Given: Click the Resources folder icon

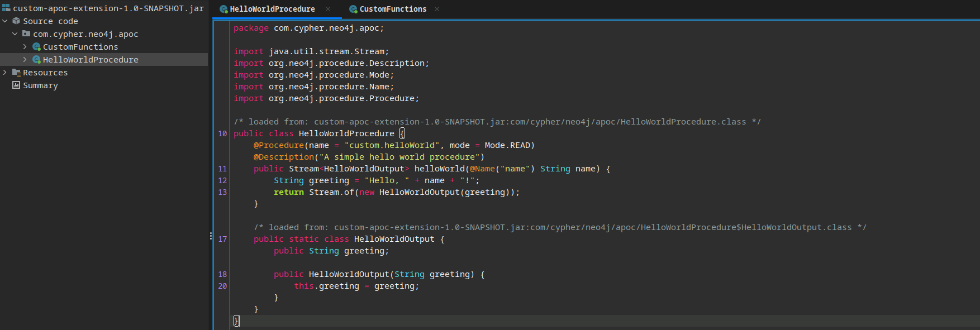Looking at the screenshot, I should (16, 73).
